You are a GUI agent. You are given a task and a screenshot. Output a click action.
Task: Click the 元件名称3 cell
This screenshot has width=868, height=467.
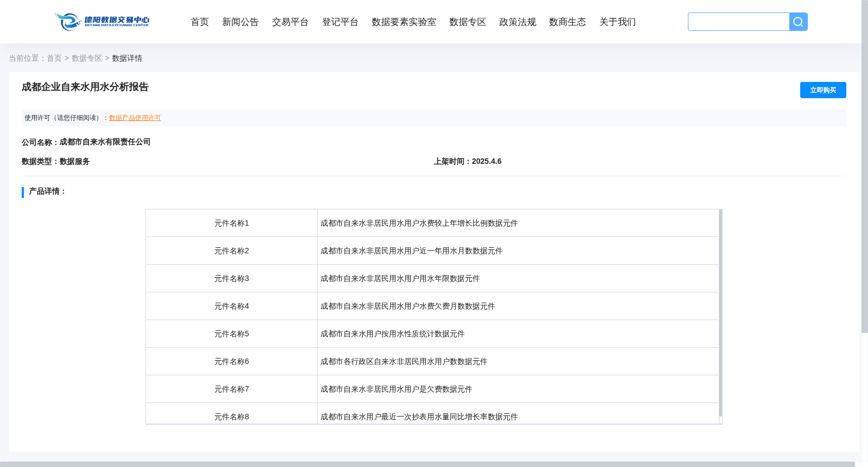point(232,278)
